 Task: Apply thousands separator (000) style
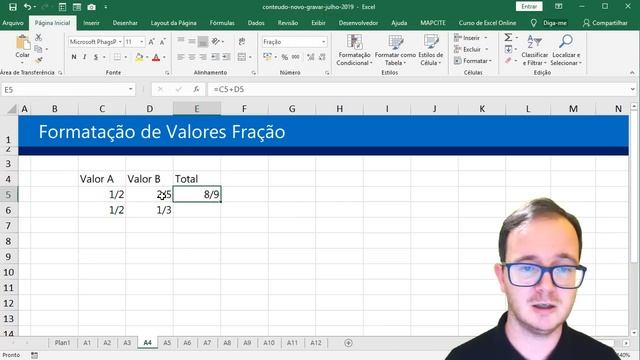point(296,57)
